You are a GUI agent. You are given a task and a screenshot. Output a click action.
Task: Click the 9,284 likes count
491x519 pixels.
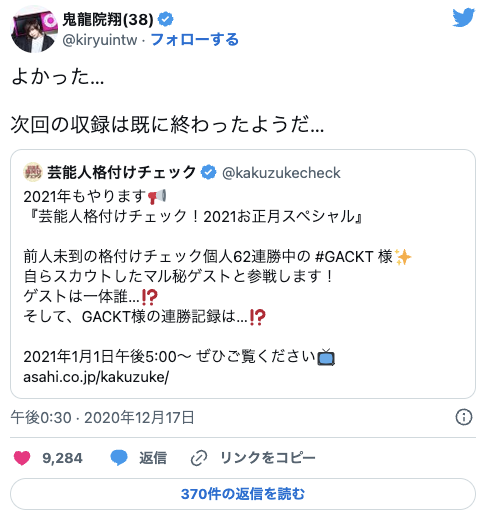click(x=62, y=458)
